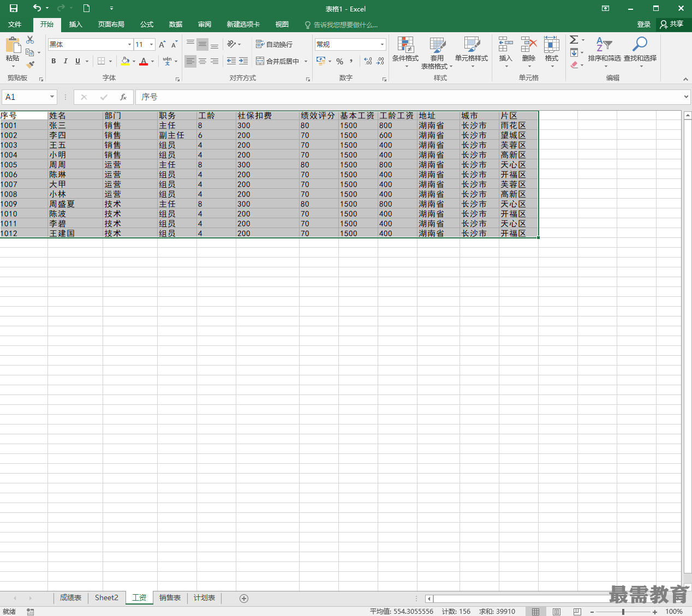The height and width of the screenshot is (616, 692).
Task: Click the Decrease Indent icon
Action: click(x=231, y=61)
